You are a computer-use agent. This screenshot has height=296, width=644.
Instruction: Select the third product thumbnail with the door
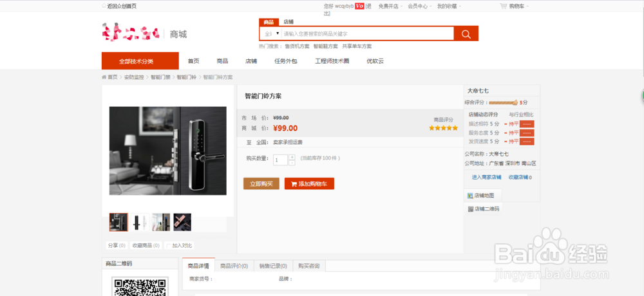click(x=161, y=222)
